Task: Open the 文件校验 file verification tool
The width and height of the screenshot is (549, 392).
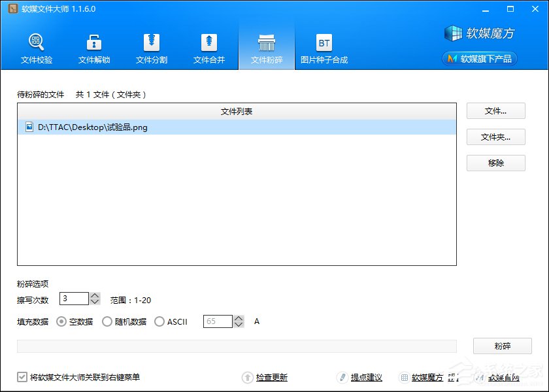Action: coord(37,48)
